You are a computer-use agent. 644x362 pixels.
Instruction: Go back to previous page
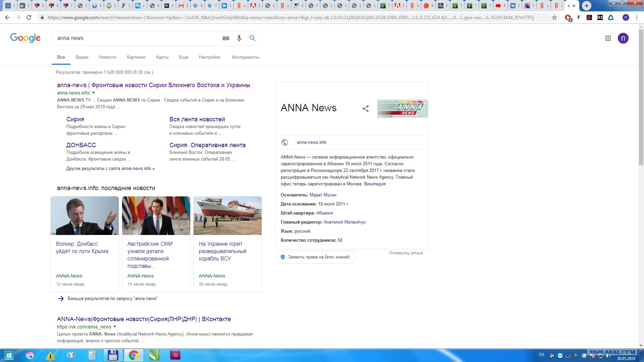click(7, 17)
